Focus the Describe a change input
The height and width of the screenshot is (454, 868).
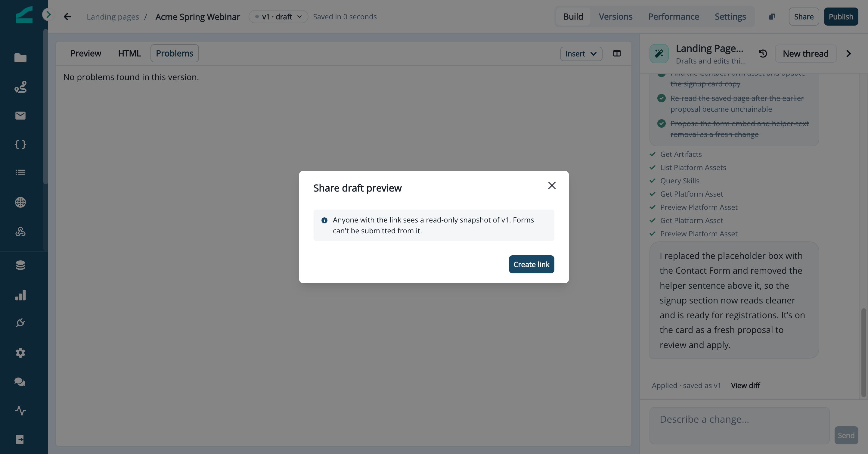pyautogui.click(x=739, y=425)
